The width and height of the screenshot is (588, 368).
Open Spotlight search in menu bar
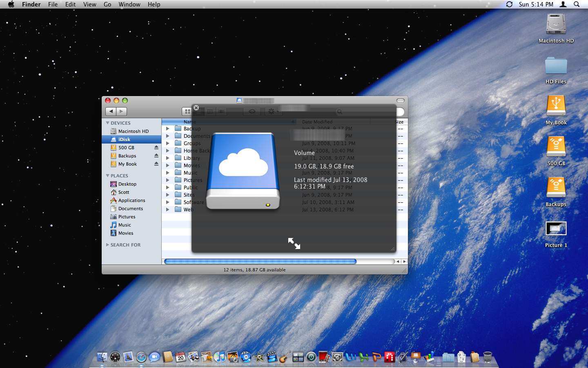point(577,4)
